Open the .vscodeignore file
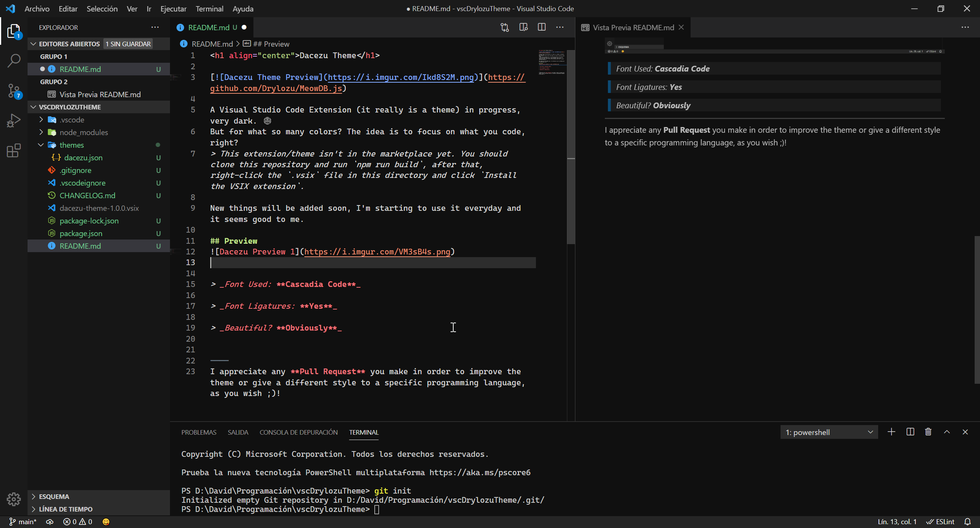The width and height of the screenshot is (980, 528). [x=99, y=183]
